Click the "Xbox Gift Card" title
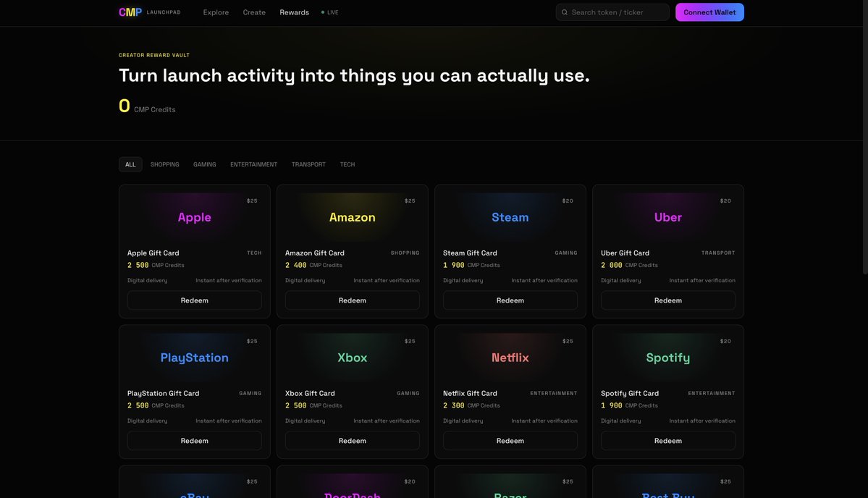The width and height of the screenshot is (868, 498). (x=310, y=394)
